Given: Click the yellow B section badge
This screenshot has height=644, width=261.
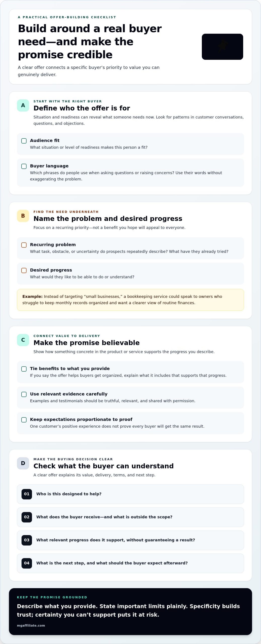Looking at the screenshot, I should tap(23, 216).
